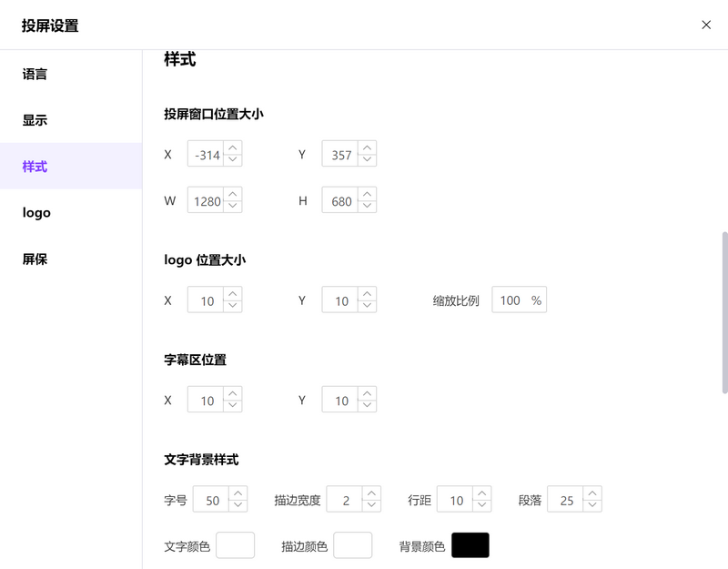This screenshot has height=569, width=728.
Task: Edit the 描边宽度 field showing 2
Action: tap(345, 499)
